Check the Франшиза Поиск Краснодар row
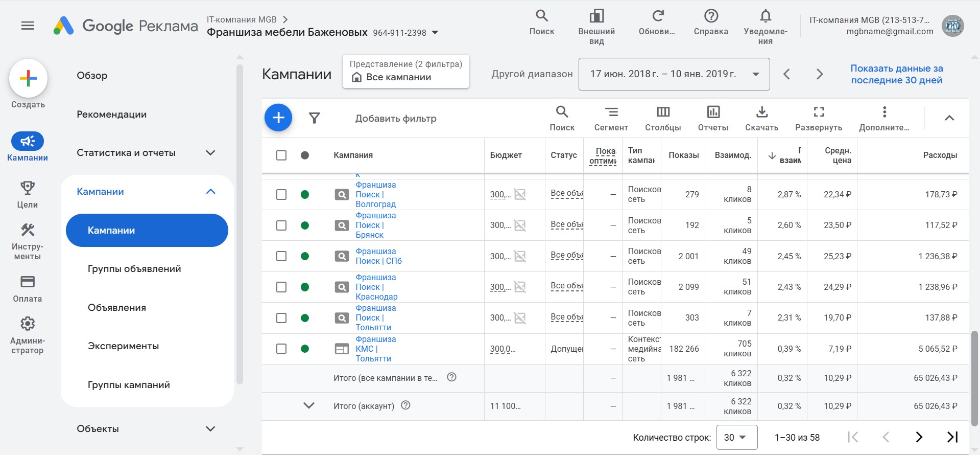Screen dimensions: 980x455 pyautogui.click(x=281, y=287)
